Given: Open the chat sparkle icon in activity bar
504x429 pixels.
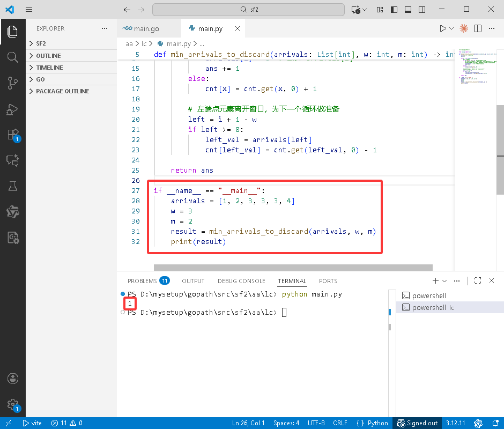Looking at the screenshot, I should [x=12, y=160].
